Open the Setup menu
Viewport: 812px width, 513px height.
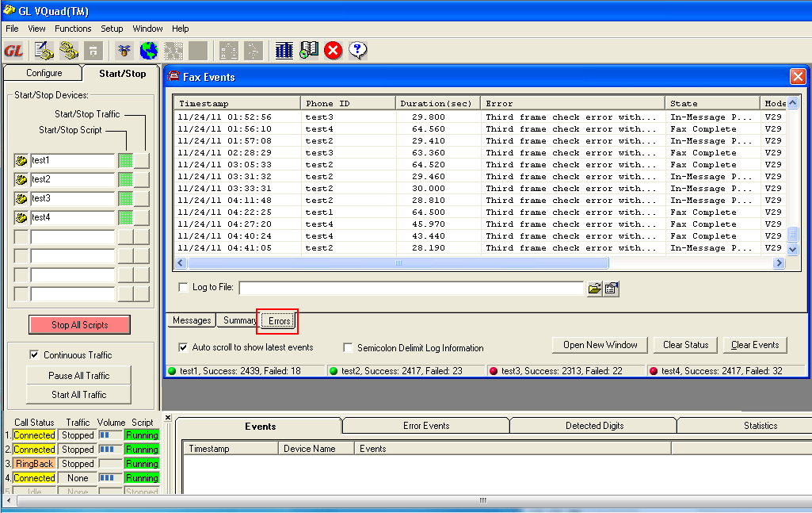[112, 29]
